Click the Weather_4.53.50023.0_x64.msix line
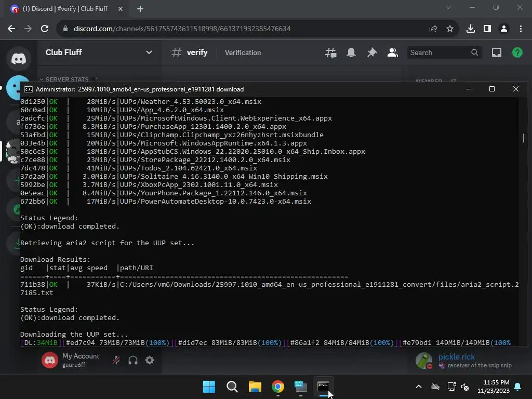The image size is (532, 399). pyautogui.click(x=141, y=101)
